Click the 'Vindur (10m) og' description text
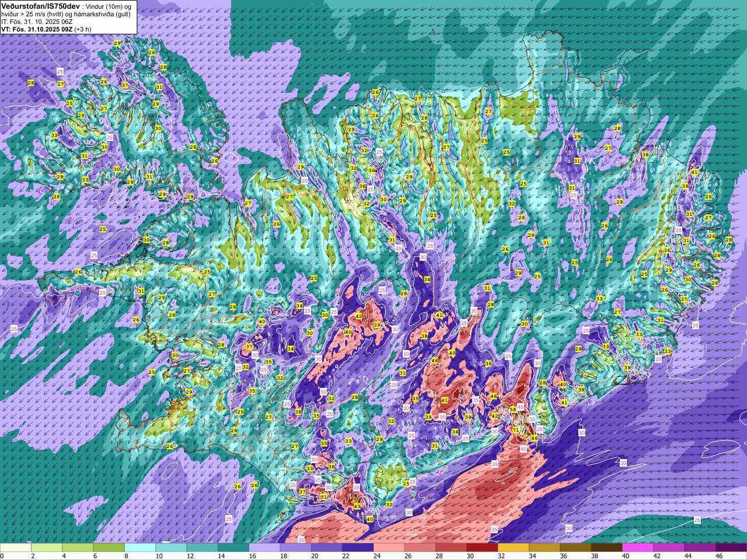Image resolution: width=747 pixels, height=560 pixels. pos(109,6)
